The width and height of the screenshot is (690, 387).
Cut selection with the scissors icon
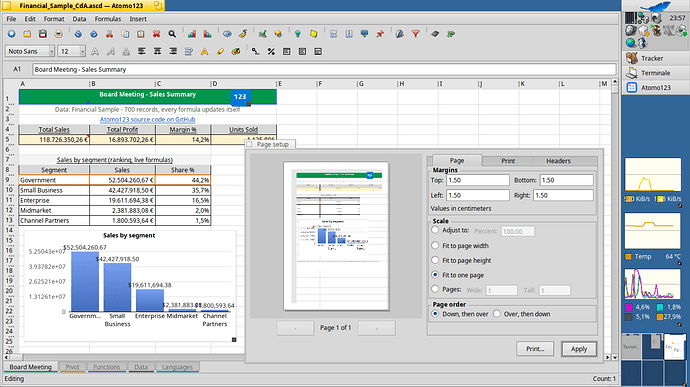coord(110,34)
